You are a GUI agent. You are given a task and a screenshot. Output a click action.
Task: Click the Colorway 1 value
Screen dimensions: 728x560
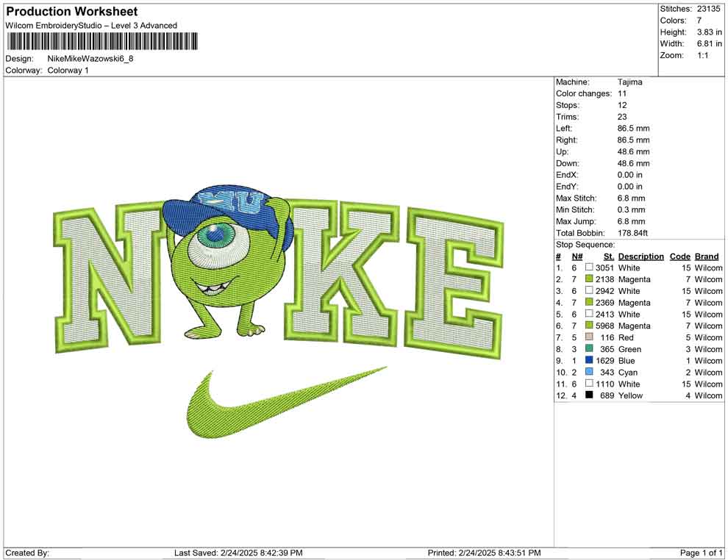coord(68,71)
